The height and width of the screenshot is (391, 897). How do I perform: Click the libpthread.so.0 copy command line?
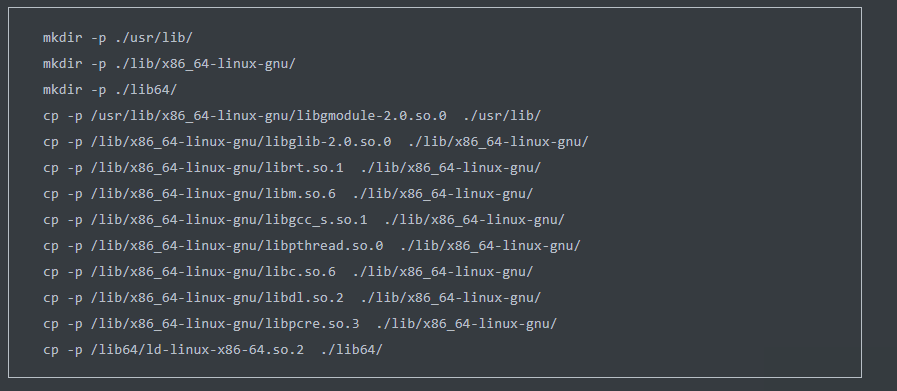tap(312, 246)
